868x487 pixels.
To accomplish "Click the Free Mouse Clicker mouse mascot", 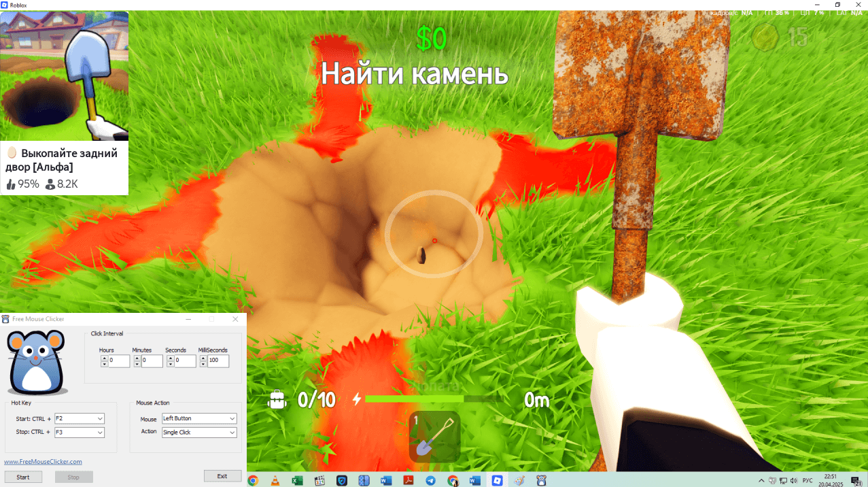I will [36, 362].
